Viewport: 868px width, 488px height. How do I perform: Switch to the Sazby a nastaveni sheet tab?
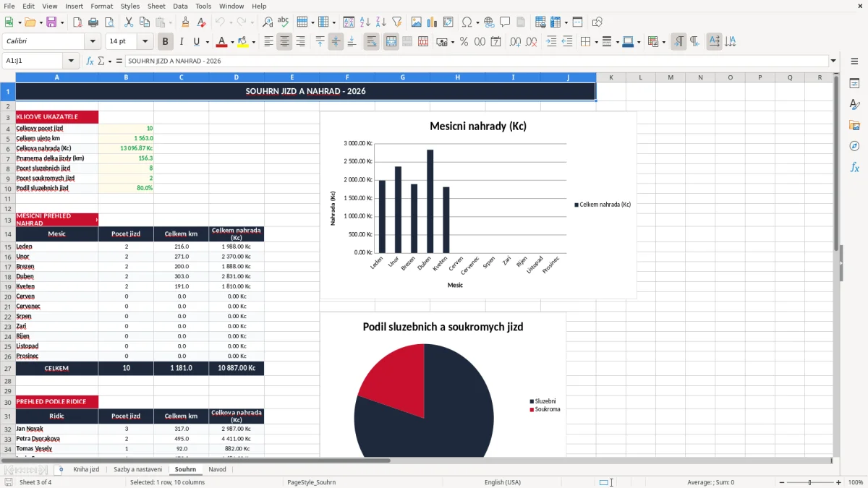click(x=137, y=469)
